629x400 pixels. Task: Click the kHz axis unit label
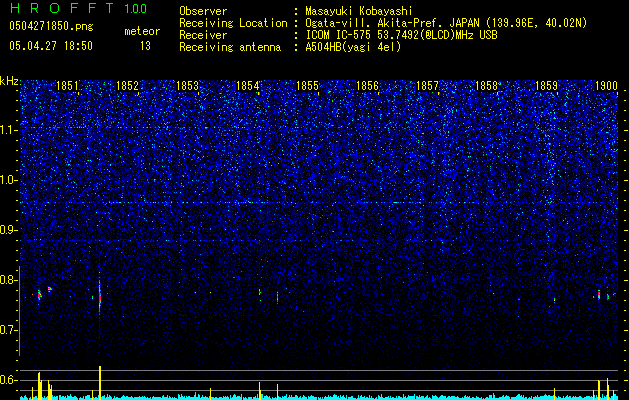(9, 81)
